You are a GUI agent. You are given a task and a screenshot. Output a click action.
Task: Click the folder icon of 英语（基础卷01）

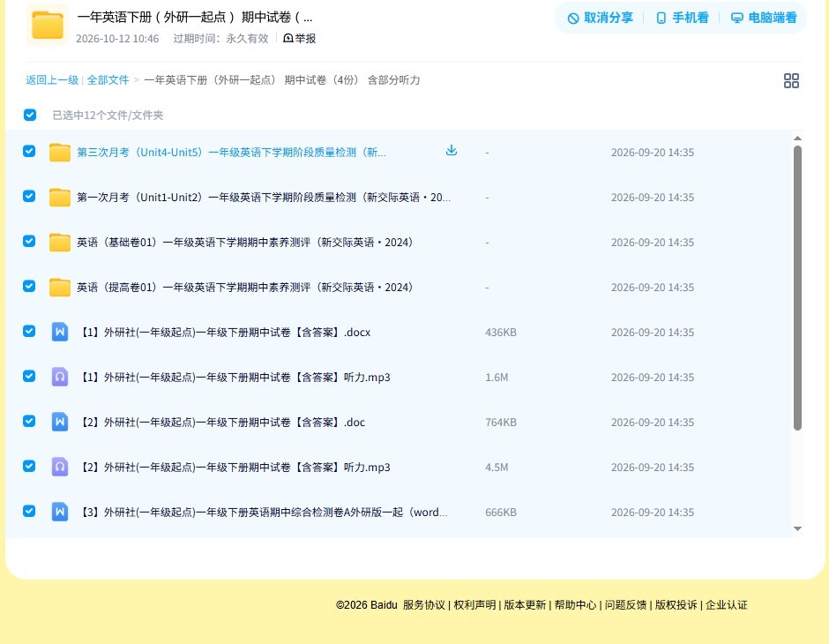click(x=60, y=242)
